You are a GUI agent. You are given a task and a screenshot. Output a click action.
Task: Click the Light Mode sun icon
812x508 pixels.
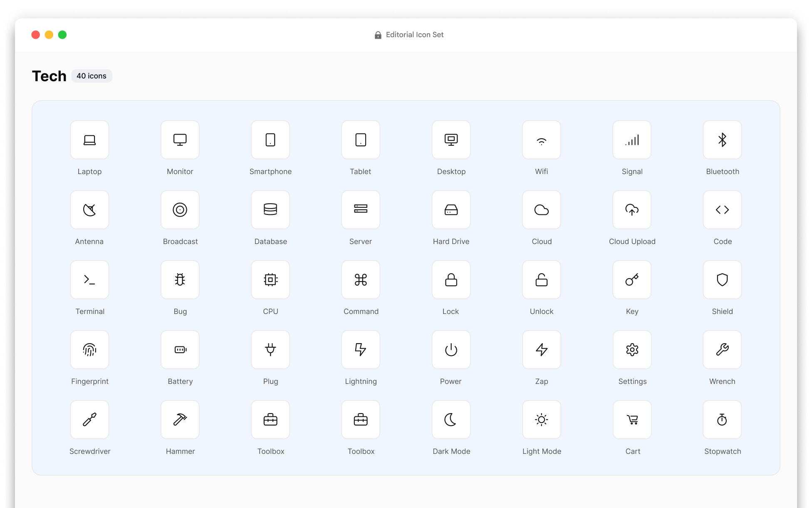pos(542,420)
